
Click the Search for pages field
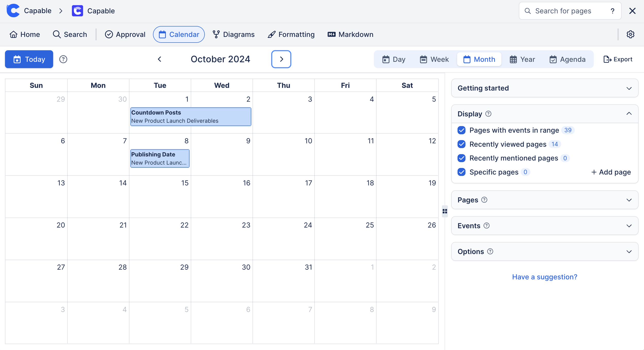click(x=570, y=11)
